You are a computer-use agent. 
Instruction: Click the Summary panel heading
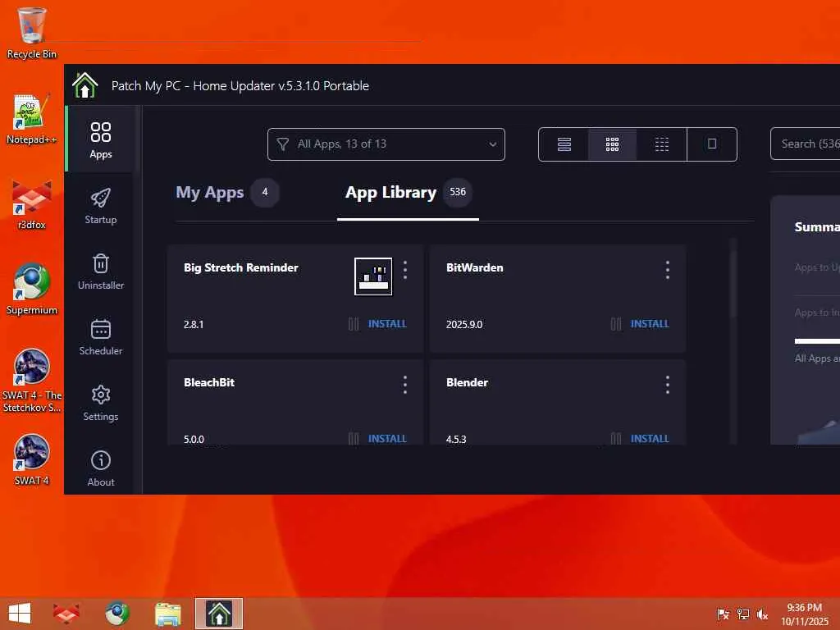(817, 226)
